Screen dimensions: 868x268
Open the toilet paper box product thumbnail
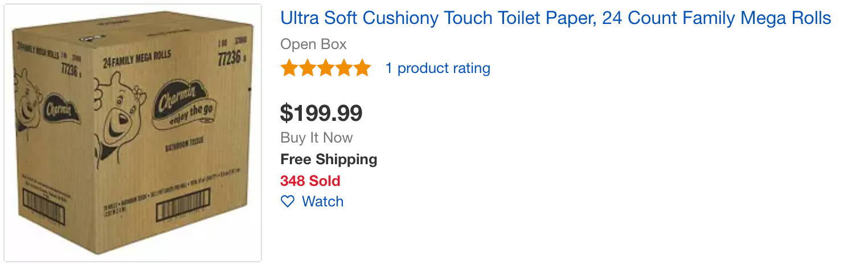[x=133, y=133]
